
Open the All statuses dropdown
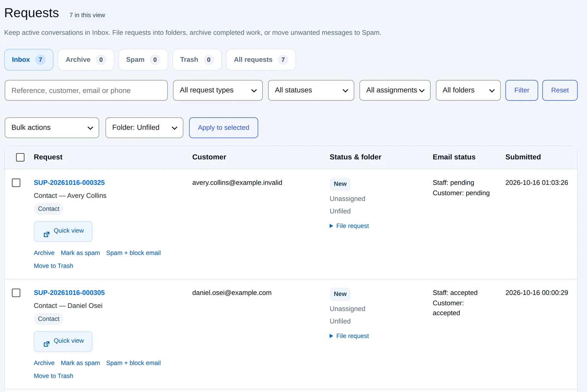(311, 90)
